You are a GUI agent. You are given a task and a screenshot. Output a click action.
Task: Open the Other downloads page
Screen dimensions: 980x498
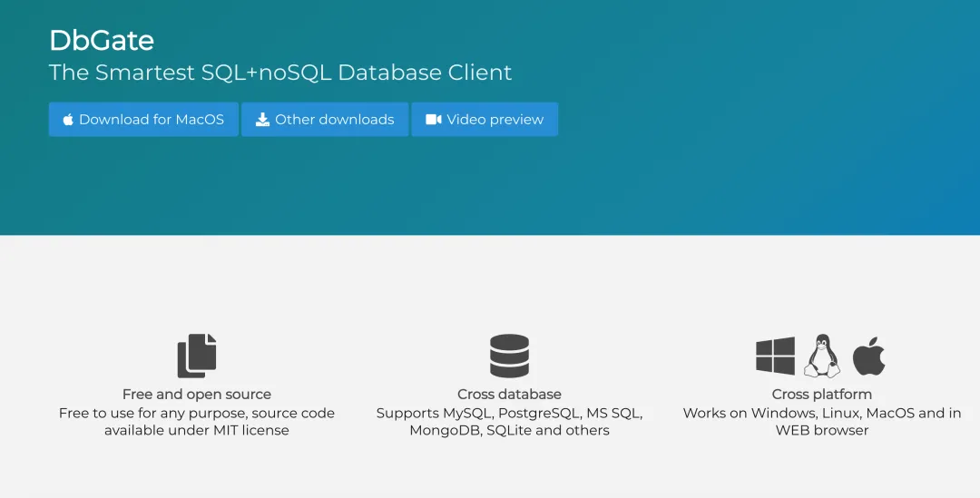click(334, 120)
